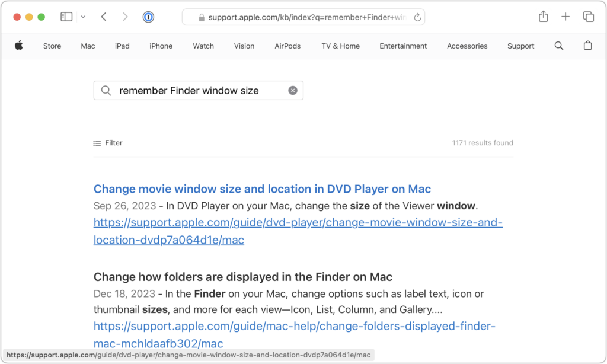This screenshot has height=364, width=607.
Task: Click the Apple logo in navigation
Action: 18,46
